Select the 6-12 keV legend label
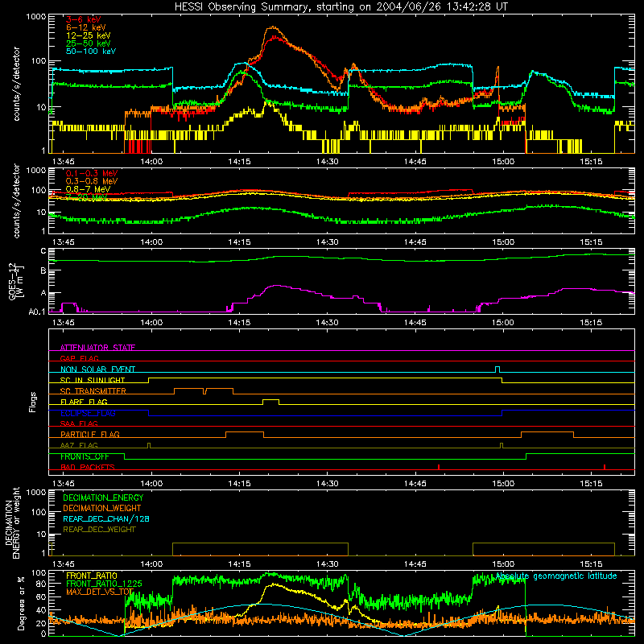 tap(86, 27)
